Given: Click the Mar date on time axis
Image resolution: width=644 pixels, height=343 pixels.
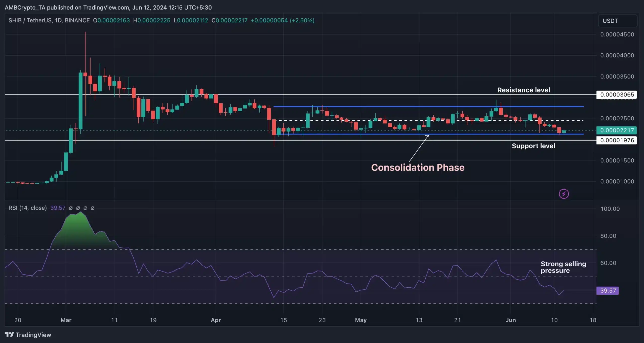Looking at the screenshot, I should click(x=66, y=320).
